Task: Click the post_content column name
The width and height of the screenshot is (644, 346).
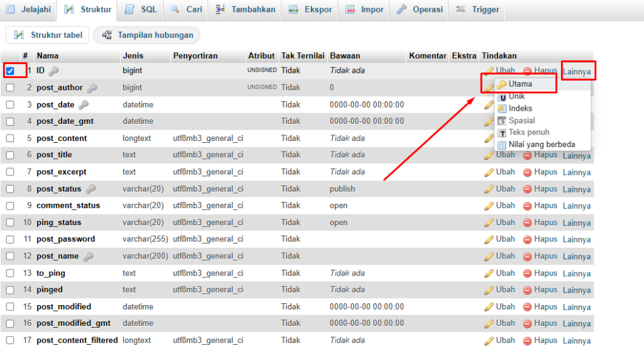Action: 62,138
